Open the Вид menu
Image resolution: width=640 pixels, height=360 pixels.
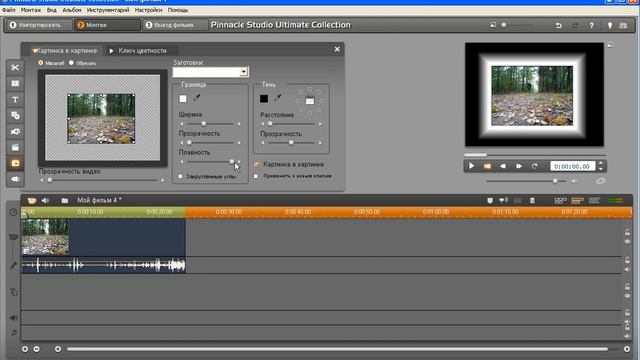click(51, 10)
